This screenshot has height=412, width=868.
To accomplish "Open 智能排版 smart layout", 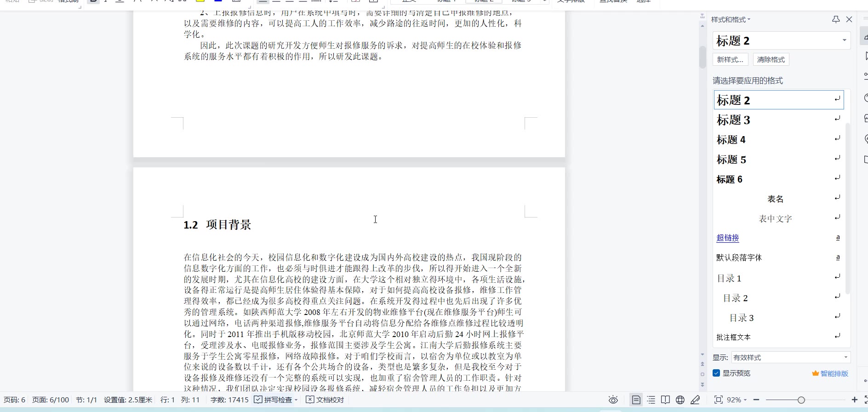I will [830, 373].
